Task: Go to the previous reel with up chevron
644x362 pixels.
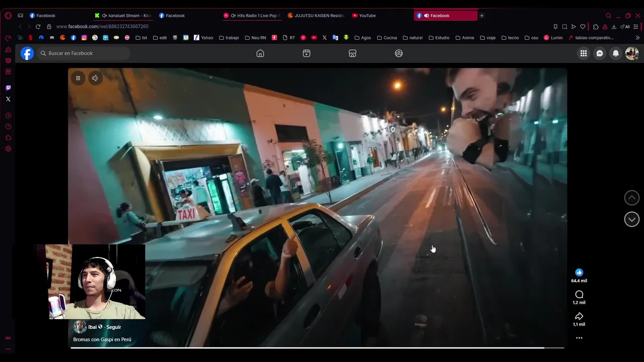Action: [632, 198]
